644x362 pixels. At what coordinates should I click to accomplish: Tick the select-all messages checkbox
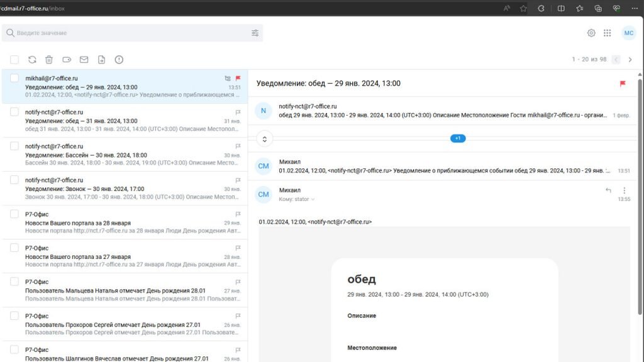coord(14,60)
